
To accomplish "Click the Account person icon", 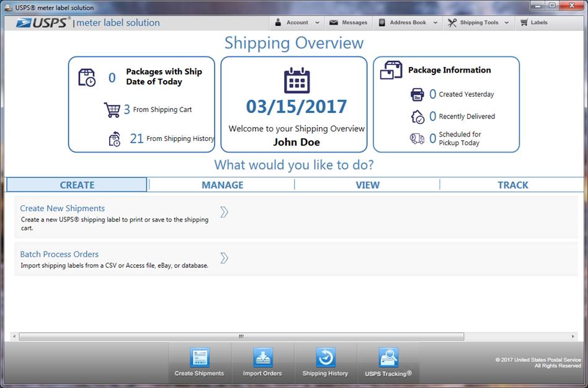I will click(278, 22).
